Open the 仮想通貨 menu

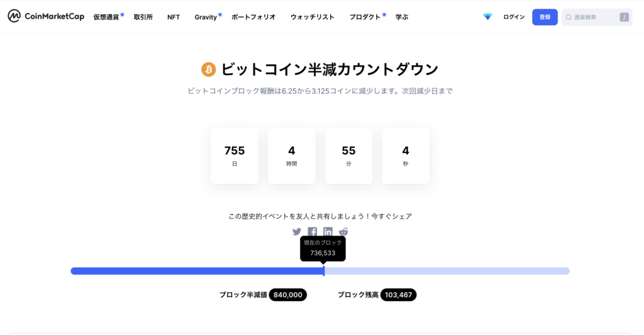[x=106, y=17]
